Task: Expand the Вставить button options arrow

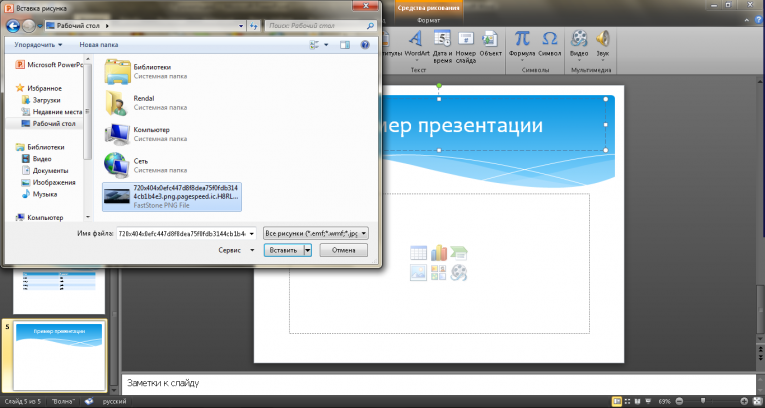Action: pyautogui.click(x=307, y=250)
